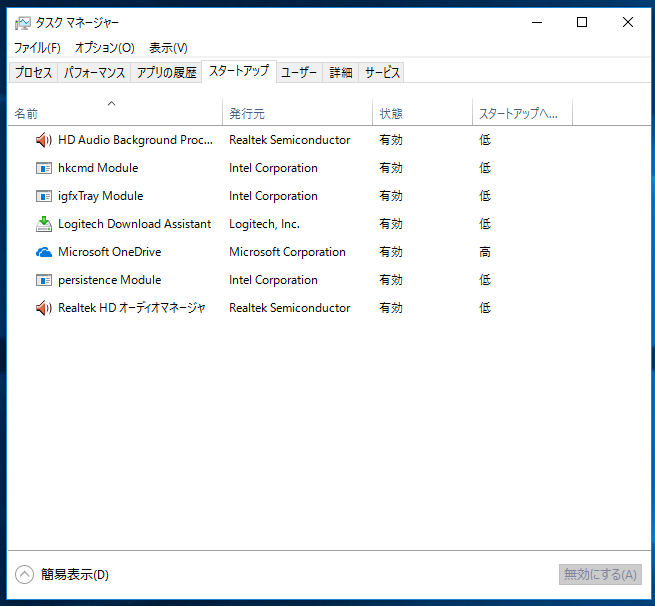This screenshot has height=606, width=655.
Task: Select the persistence Module entry name
Action: pos(109,280)
